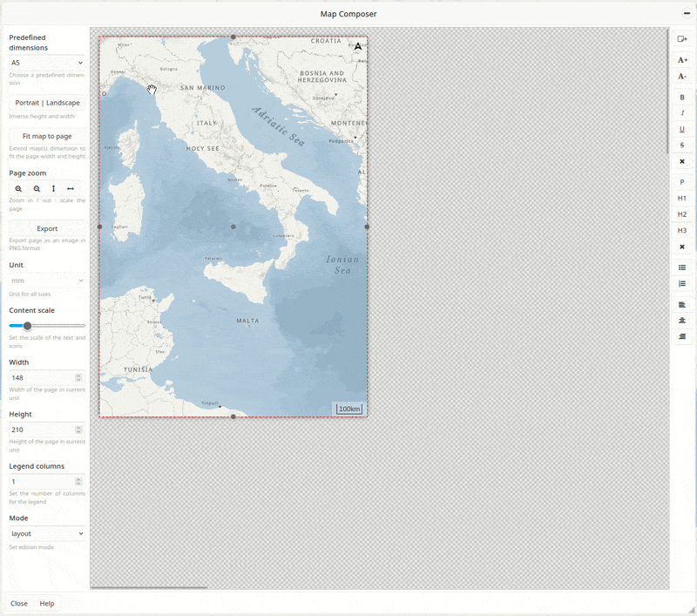Screen dimensions: 697x616
Task: Increase font size with the A+ icon
Action: point(681,61)
